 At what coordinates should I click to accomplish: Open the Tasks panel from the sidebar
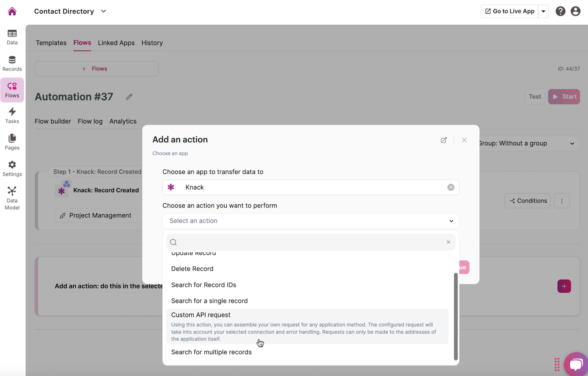pos(12,115)
